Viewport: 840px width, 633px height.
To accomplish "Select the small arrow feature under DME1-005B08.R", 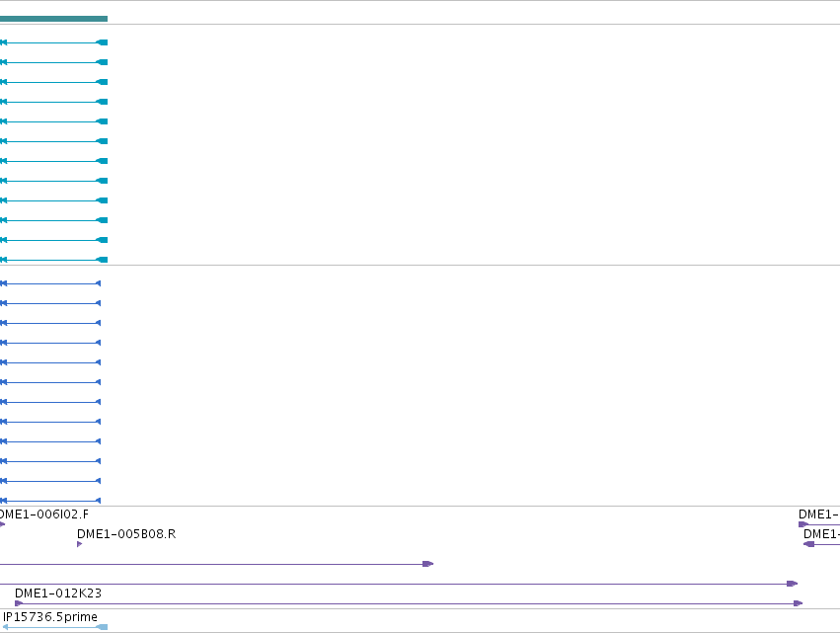I will [79, 544].
